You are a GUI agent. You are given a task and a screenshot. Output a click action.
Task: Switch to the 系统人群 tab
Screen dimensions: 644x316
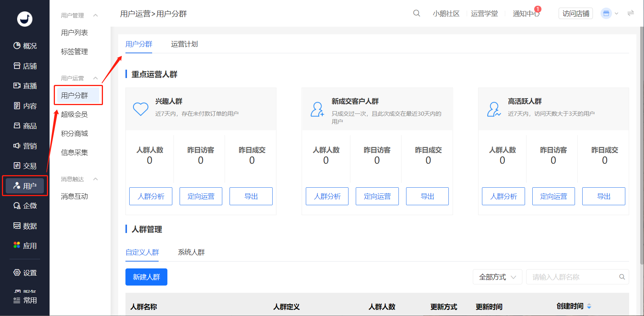tap(191, 252)
